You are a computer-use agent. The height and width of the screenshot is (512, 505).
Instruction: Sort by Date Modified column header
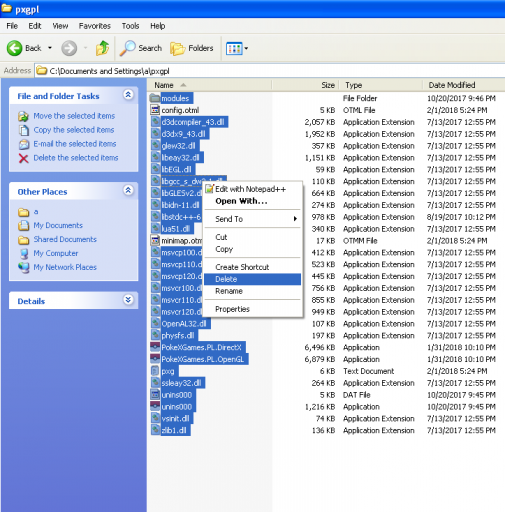click(x=464, y=85)
